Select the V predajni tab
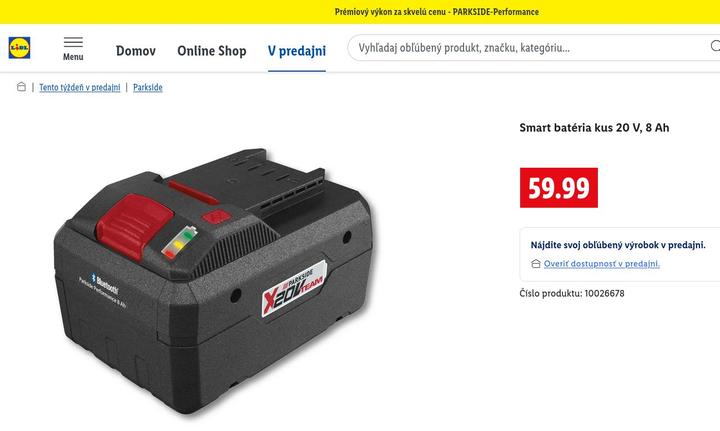This screenshot has height=431, width=720. (x=297, y=50)
